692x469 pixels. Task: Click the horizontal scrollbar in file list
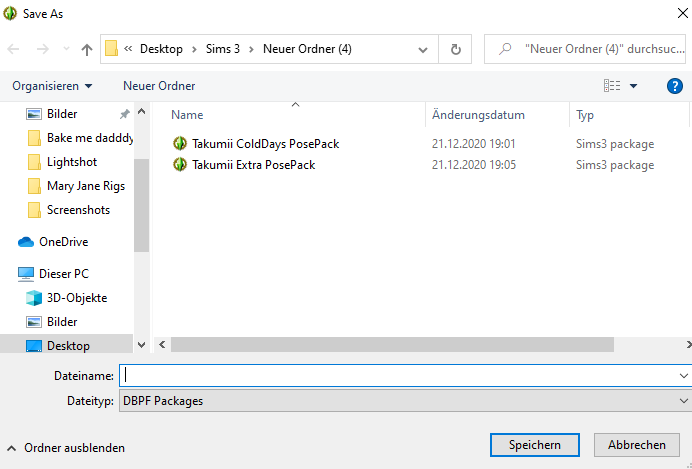pyautogui.click(x=390, y=344)
